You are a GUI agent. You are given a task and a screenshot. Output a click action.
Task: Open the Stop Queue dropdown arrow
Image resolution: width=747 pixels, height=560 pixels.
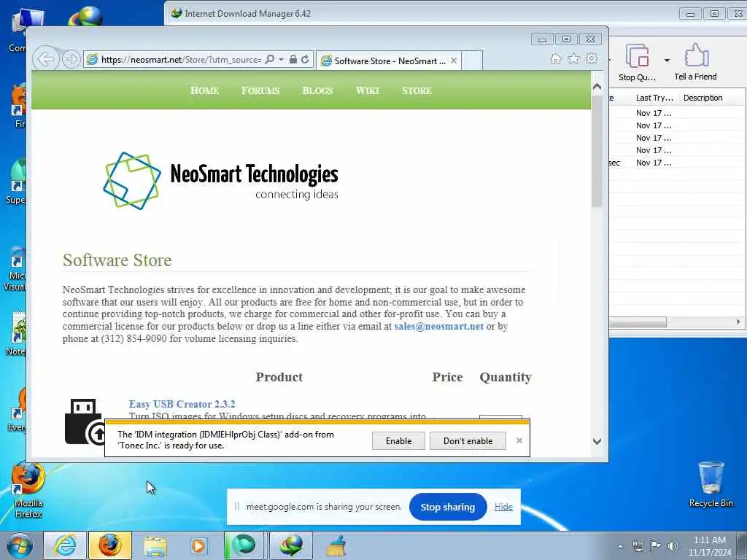click(667, 61)
